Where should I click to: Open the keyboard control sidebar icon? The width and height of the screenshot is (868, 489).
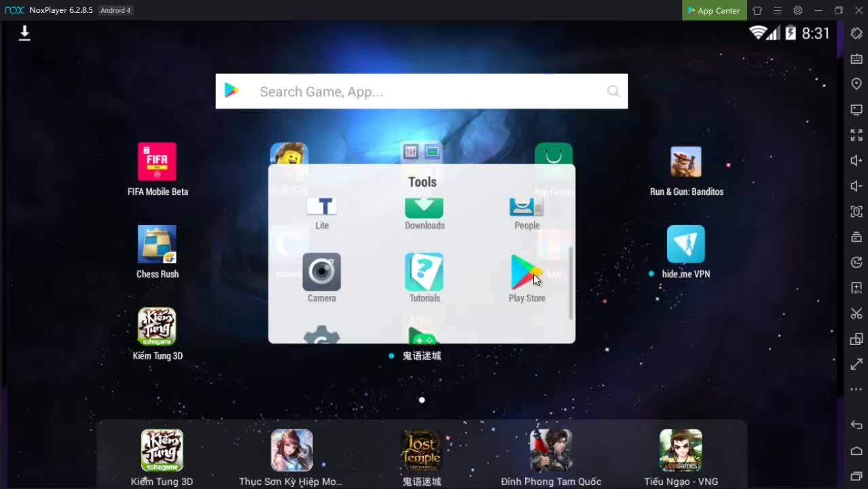pos(856,59)
